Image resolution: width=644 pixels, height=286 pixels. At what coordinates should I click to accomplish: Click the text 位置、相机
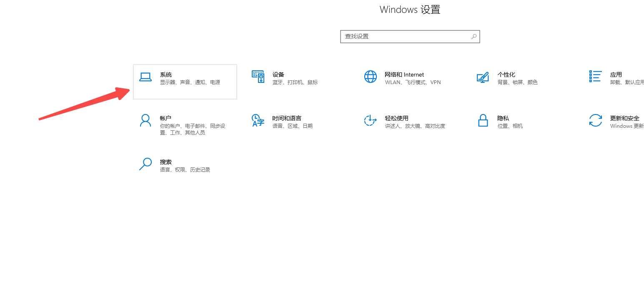[510, 126]
